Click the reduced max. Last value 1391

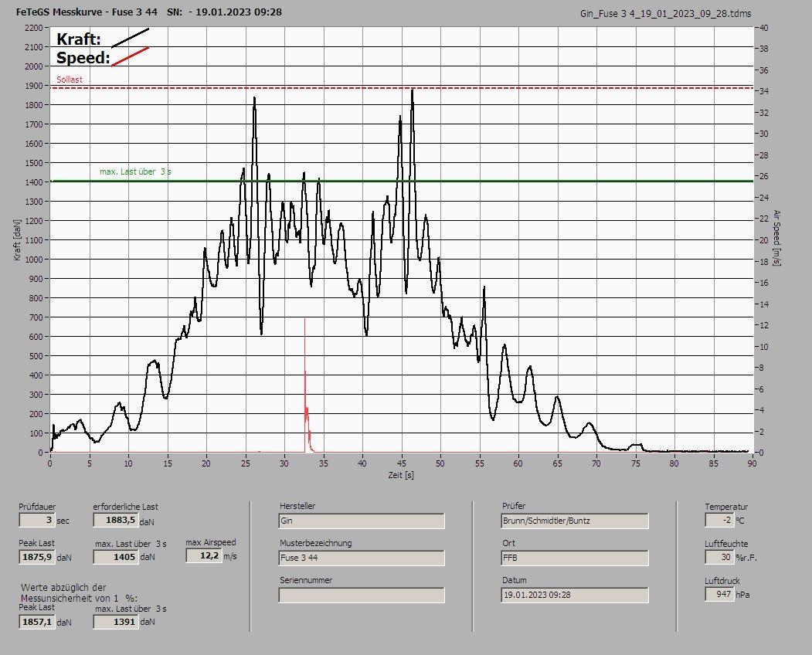[x=115, y=622]
